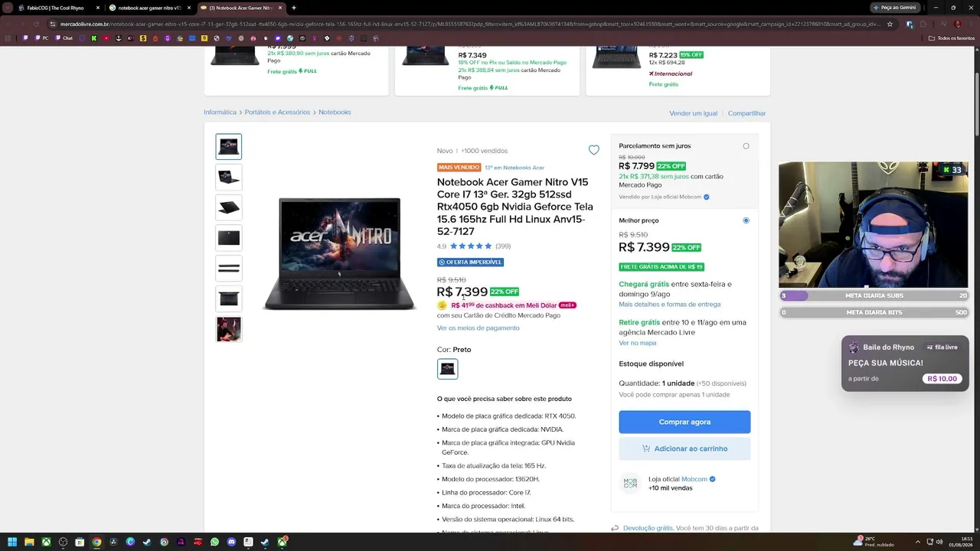
Task: Select the second product thumbnail
Action: [229, 178]
